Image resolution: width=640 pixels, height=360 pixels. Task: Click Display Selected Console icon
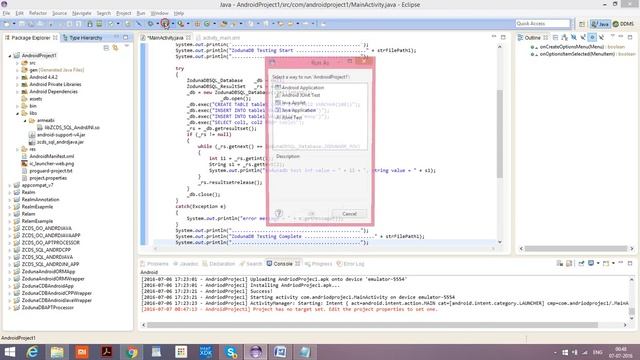pos(591,264)
